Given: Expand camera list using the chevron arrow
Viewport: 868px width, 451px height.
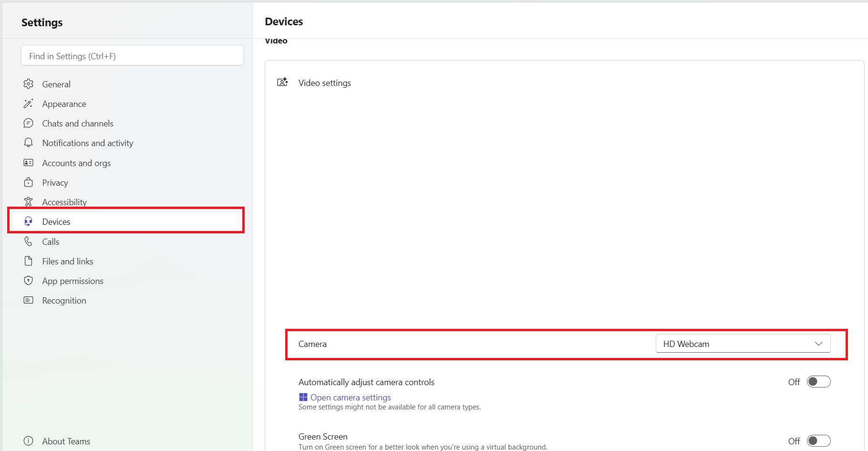Looking at the screenshot, I should (819, 344).
